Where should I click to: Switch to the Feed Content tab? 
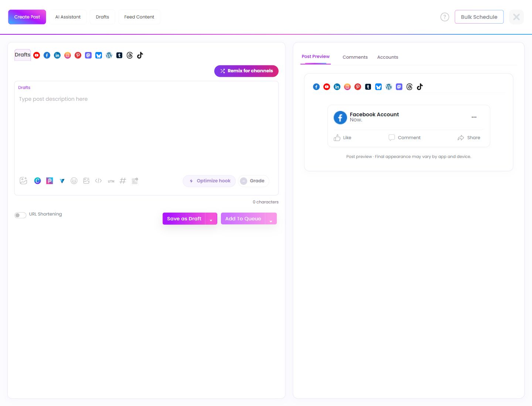(x=139, y=17)
